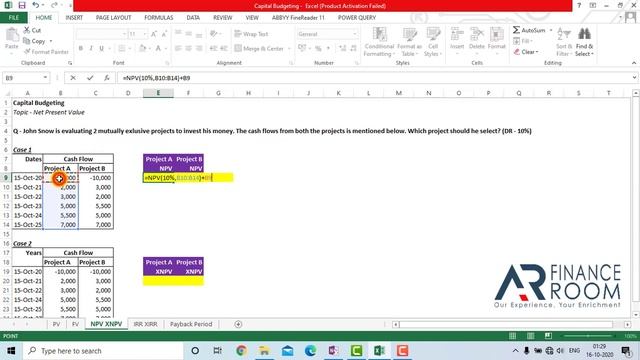Click the Excel icon on the taskbar
Viewport: 640px width, 360px height.
pos(379,351)
